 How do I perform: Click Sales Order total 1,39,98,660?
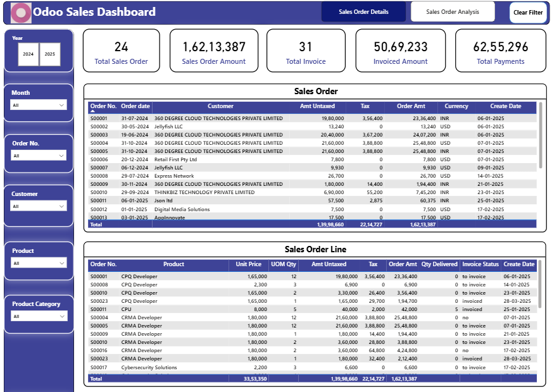(x=330, y=224)
